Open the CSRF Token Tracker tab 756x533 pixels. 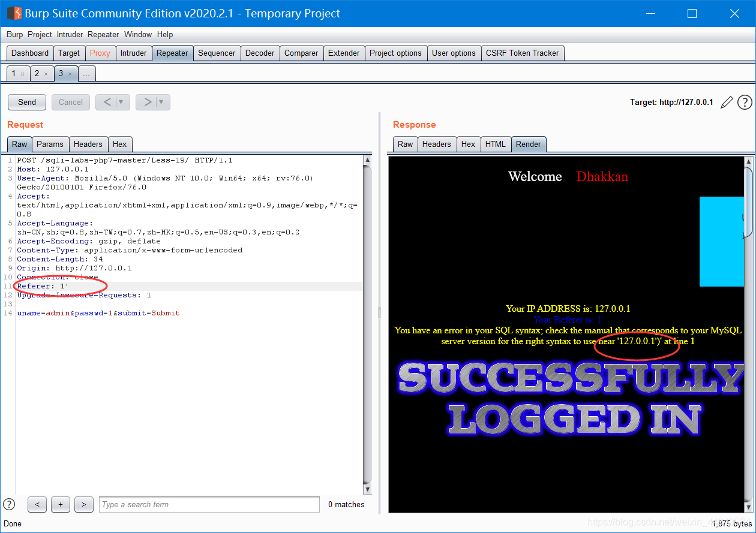coord(522,53)
